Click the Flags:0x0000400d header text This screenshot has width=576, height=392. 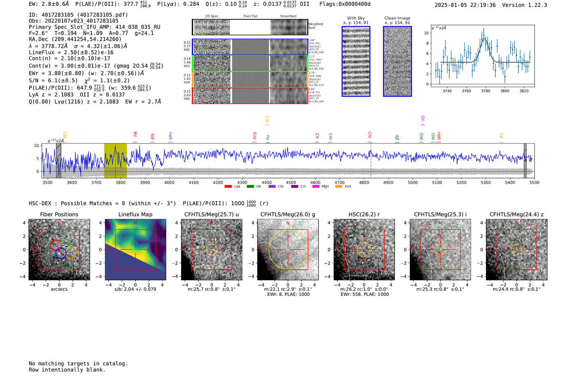pos(345,4)
